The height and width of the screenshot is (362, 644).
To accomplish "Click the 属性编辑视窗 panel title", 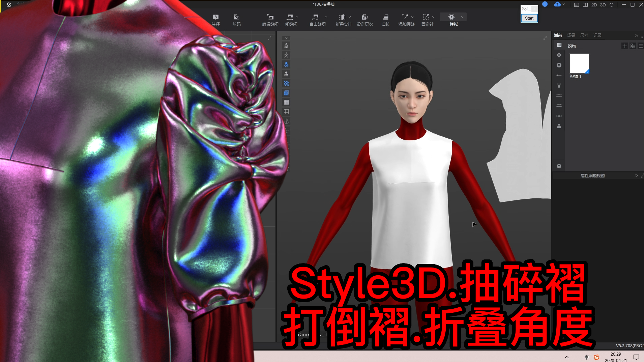I will coord(592,176).
